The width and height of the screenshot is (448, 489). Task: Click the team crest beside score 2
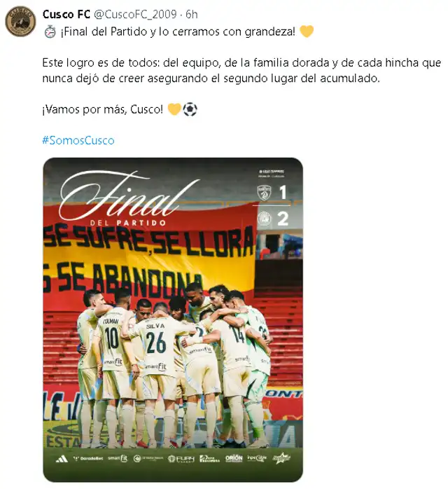coord(264,219)
